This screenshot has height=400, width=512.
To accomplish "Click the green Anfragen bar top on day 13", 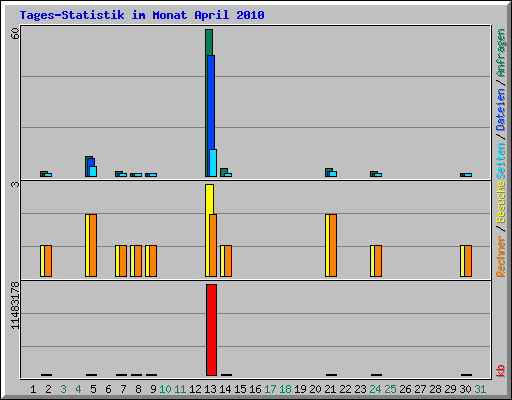I will (209, 42).
